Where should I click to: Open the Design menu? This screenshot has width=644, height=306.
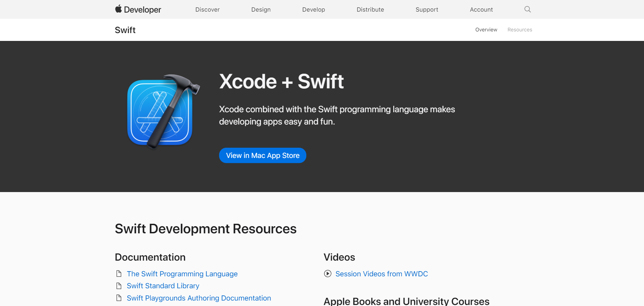(261, 10)
